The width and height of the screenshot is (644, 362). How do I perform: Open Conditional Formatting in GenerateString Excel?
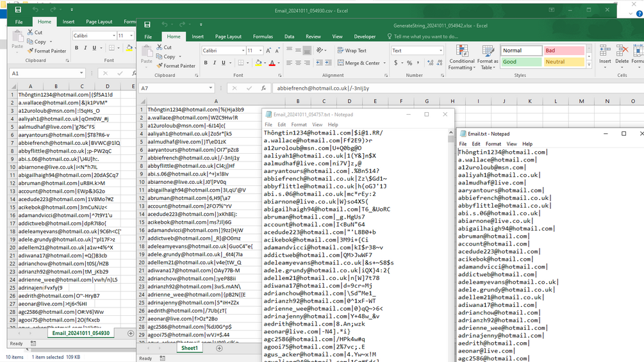pyautogui.click(x=462, y=57)
